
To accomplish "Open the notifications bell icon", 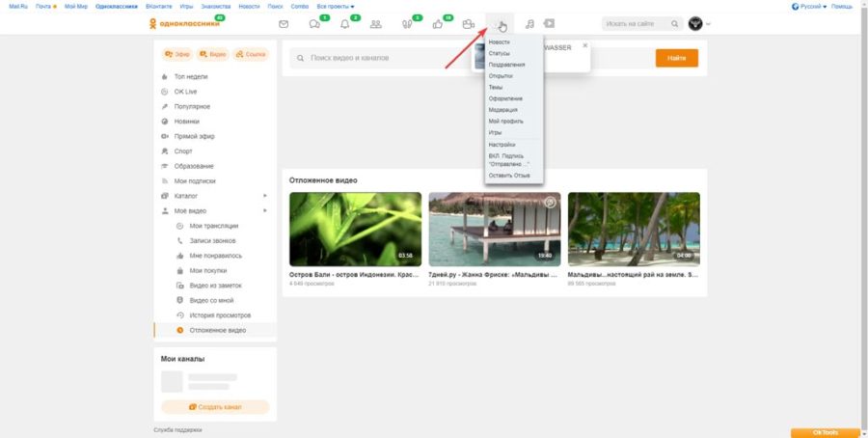I will (344, 24).
